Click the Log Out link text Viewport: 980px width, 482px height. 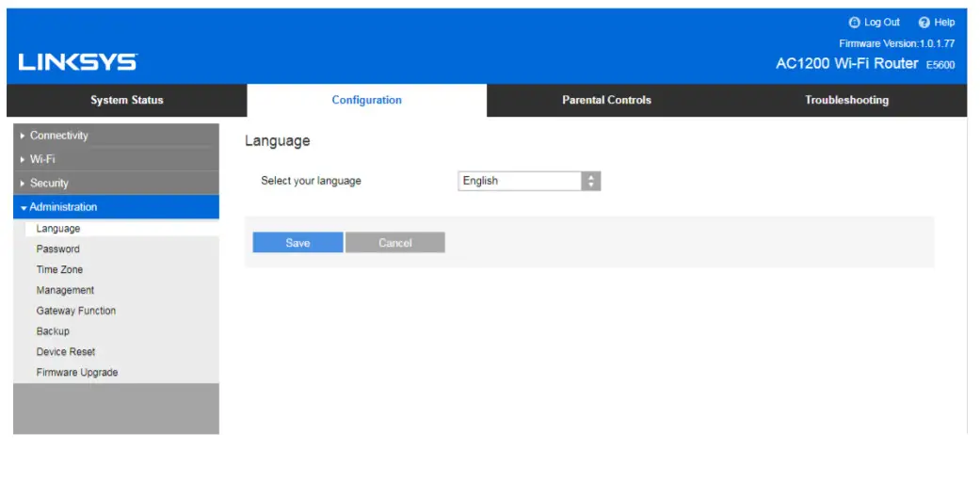click(882, 23)
